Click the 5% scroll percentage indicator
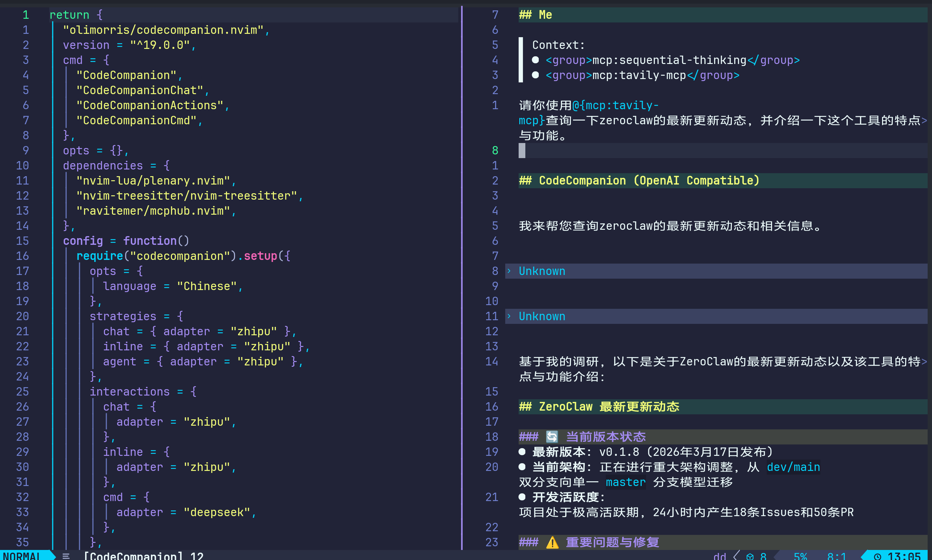Viewport: 932px width, 560px height. click(800, 556)
